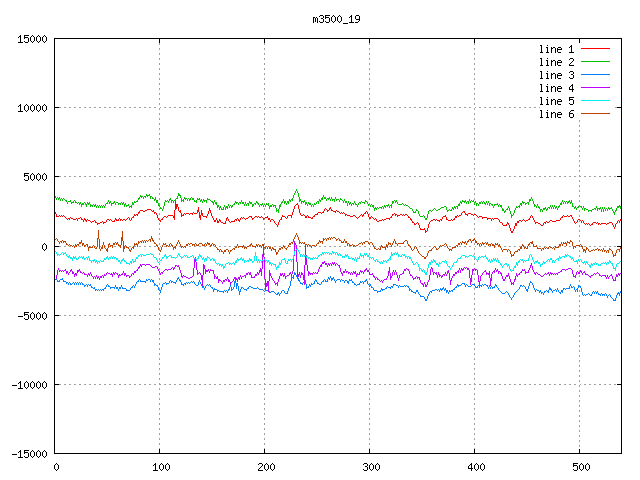Viewport: 640px width, 480px height.
Task: Click the -5000 y-axis tick label
Action: [x=31, y=315]
